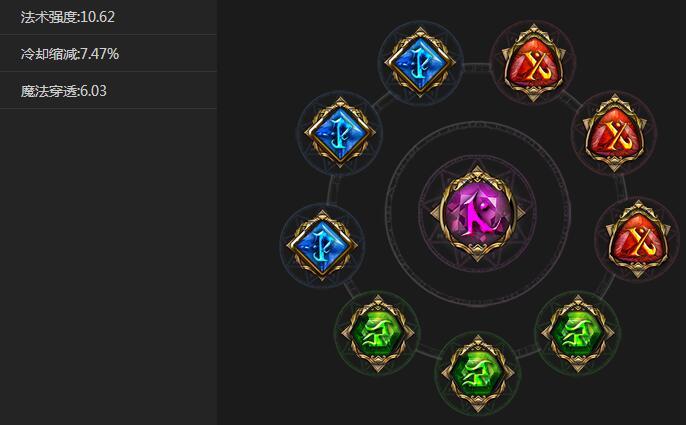
Task: Click connector between lowest mark and right seal
Action: click(606, 285)
